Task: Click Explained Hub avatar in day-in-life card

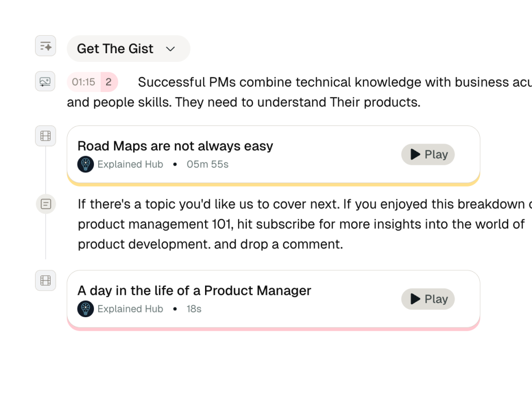Action: [86, 309]
